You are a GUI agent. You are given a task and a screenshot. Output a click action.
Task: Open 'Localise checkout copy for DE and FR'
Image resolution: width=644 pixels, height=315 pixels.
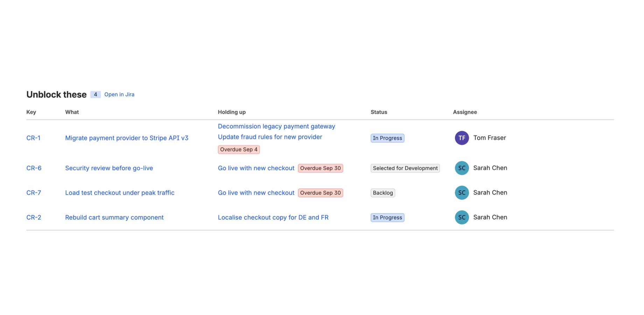(x=273, y=217)
